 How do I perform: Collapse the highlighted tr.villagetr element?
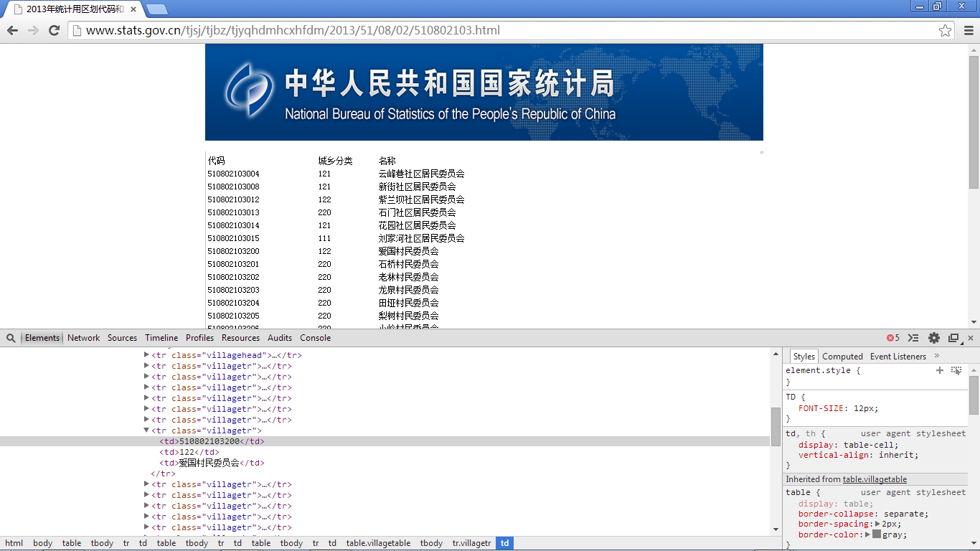tap(147, 430)
